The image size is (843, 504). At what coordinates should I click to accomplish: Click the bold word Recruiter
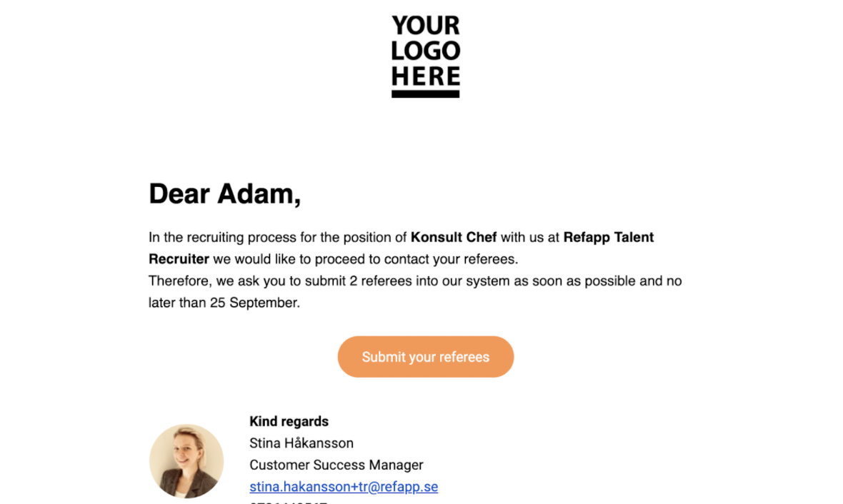(x=179, y=260)
